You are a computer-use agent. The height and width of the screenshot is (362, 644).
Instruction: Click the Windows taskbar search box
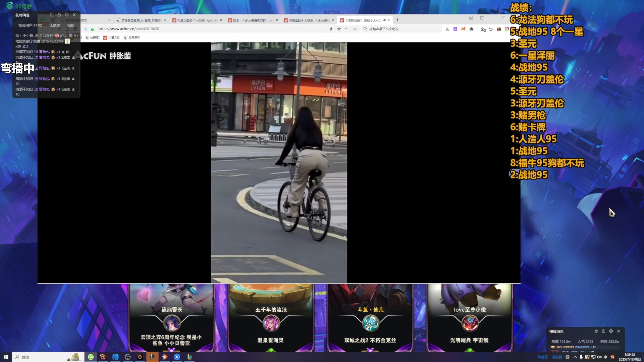pyautogui.click(x=48, y=357)
